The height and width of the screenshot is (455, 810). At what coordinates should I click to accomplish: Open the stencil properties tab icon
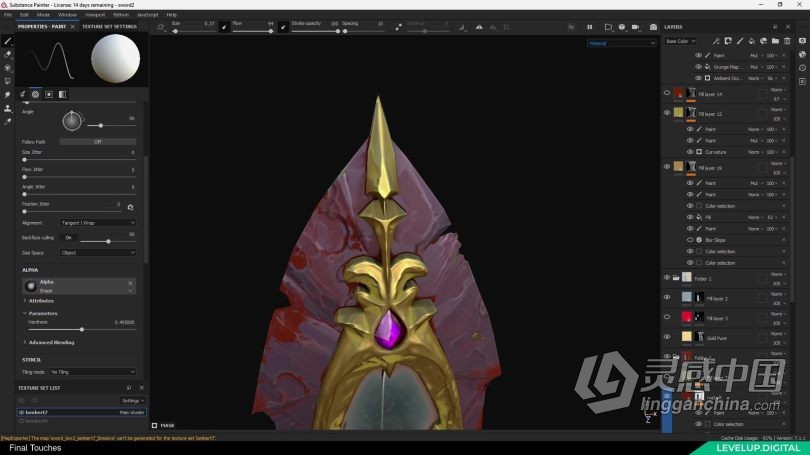(x=49, y=94)
